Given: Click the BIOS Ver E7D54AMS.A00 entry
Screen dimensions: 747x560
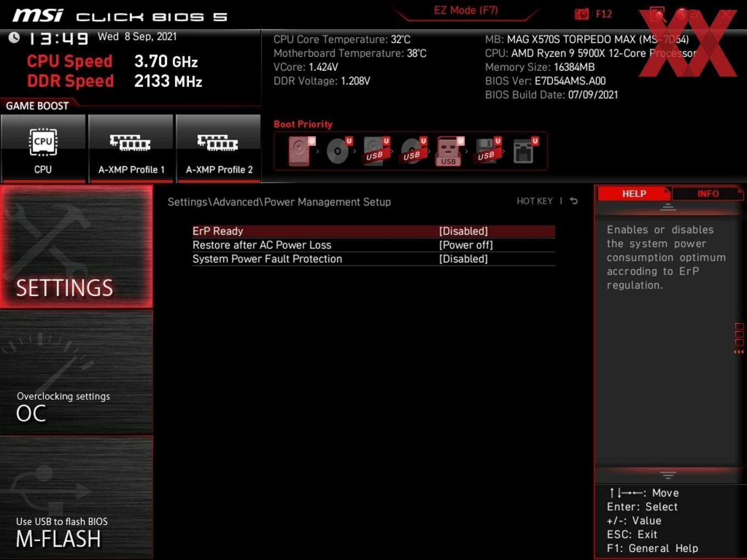Looking at the screenshot, I should coord(545,81).
